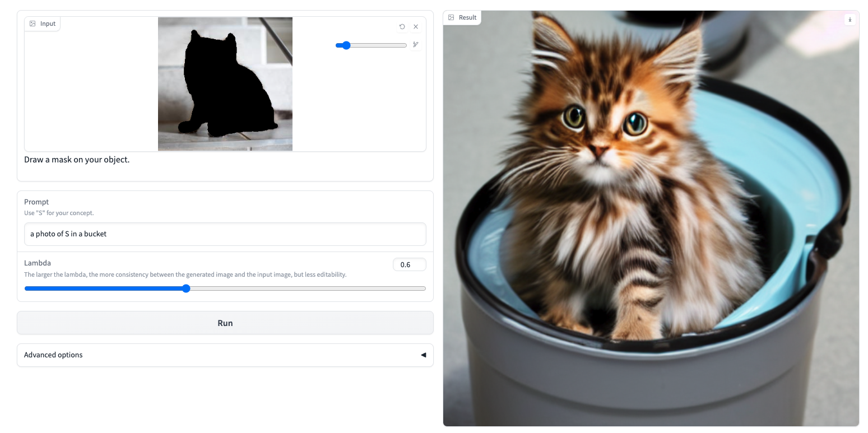The height and width of the screenshot is (433, 868).
Task: Click the Lambda value box showing 0.6
Action: pos(409,264)
